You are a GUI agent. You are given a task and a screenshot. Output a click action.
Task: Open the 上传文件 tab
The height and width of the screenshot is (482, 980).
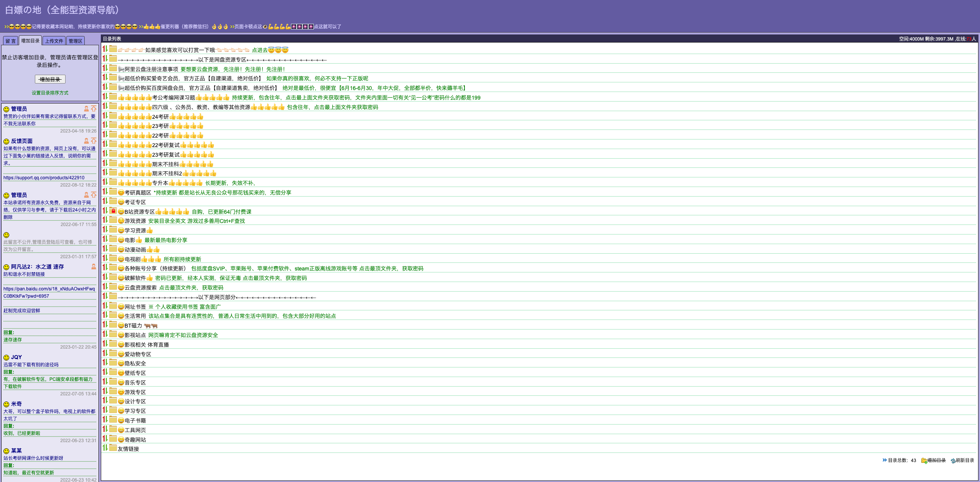pyautogui.click(x=54, y=41)
